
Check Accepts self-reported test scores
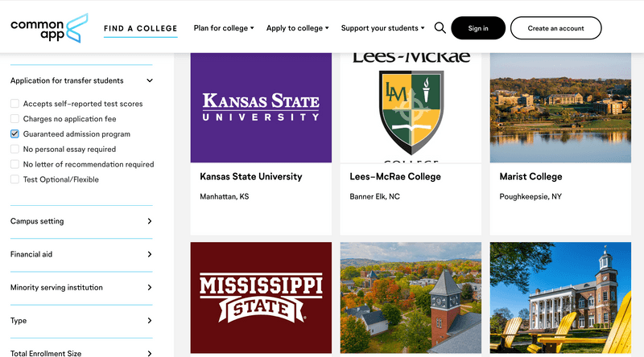click(x=14, y=104)
